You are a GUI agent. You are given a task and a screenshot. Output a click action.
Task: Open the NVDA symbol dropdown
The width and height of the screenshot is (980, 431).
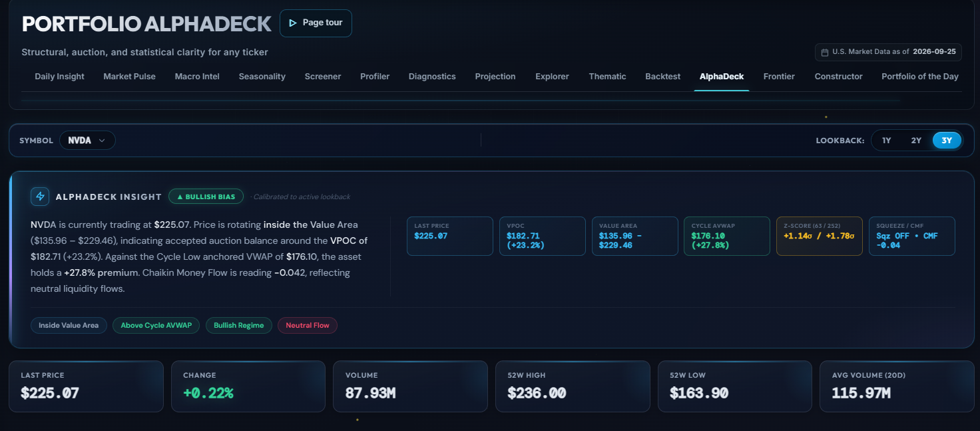pyautogui.click(x=87, y=141)
